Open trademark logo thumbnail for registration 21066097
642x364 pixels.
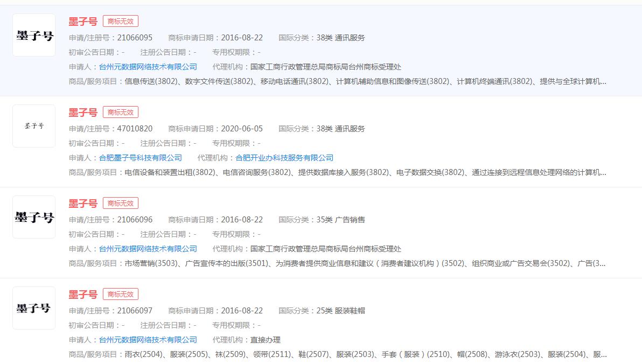pos(34,308)
